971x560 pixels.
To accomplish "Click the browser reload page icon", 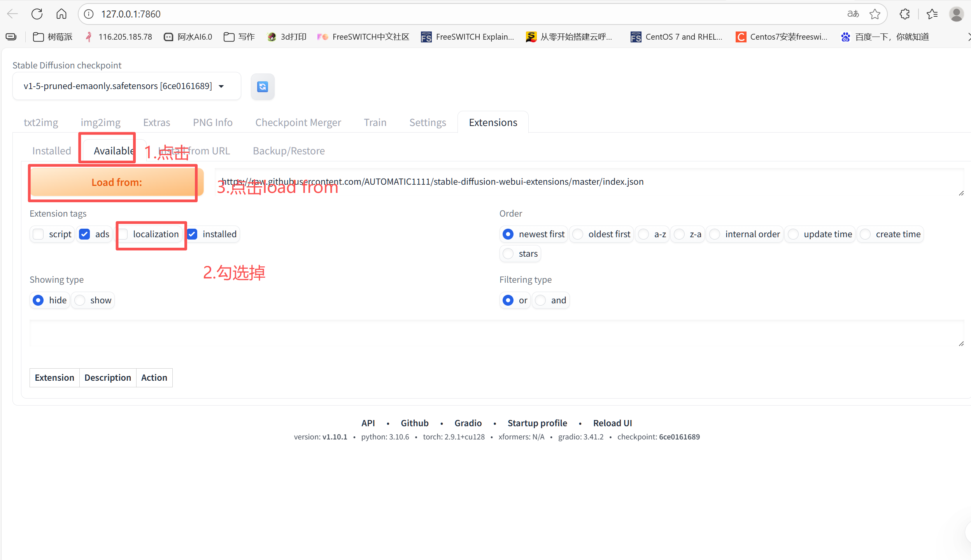I will click(x=37, y=14).
